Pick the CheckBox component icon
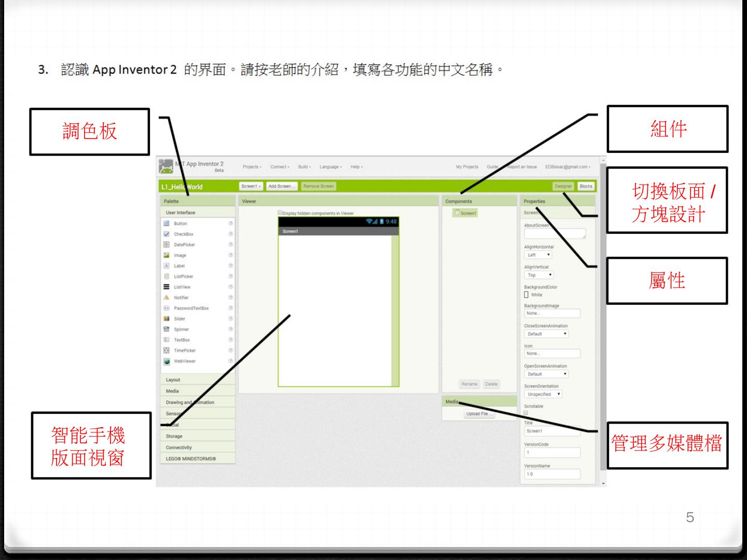This screenshot has height=560, width=747. (x=167, y=234)
